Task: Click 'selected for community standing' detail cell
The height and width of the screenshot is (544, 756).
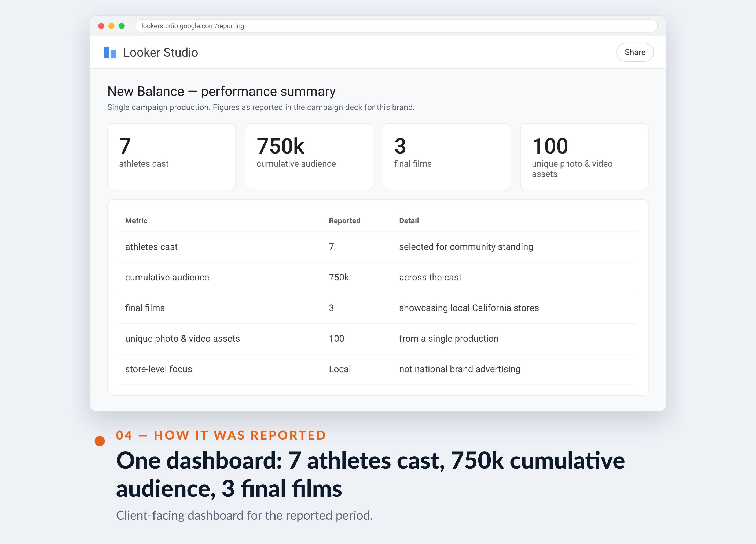Action: tap(466, 247)
